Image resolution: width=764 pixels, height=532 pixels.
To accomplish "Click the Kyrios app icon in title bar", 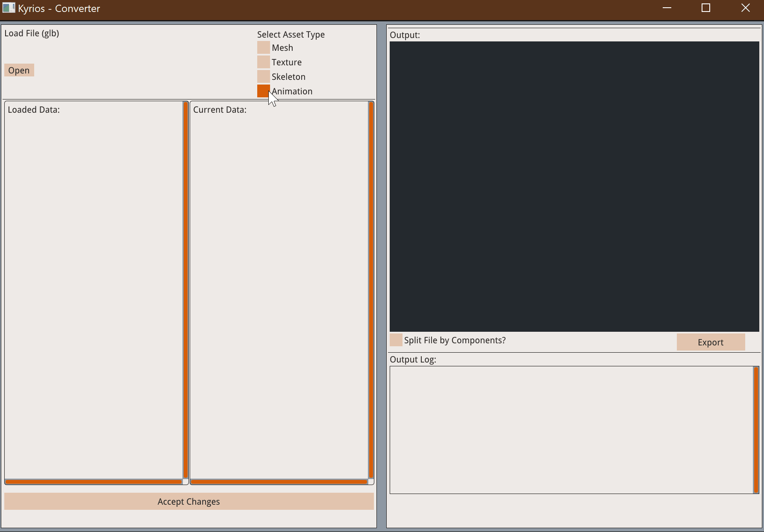I will tap(9, 8).
